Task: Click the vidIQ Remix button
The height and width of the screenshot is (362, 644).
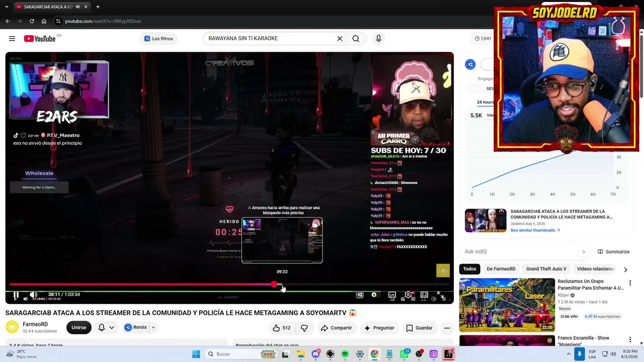Action: 136,327
